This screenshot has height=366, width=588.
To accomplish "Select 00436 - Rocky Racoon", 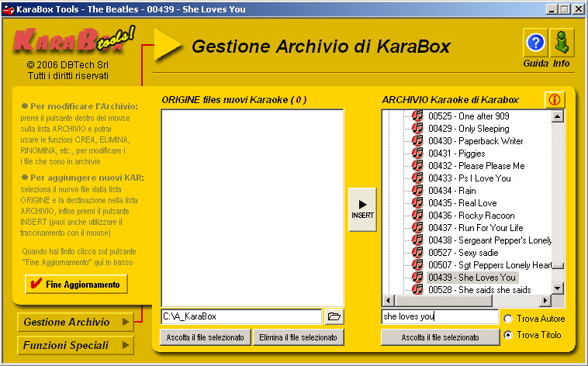I will [x=472, y=215].
